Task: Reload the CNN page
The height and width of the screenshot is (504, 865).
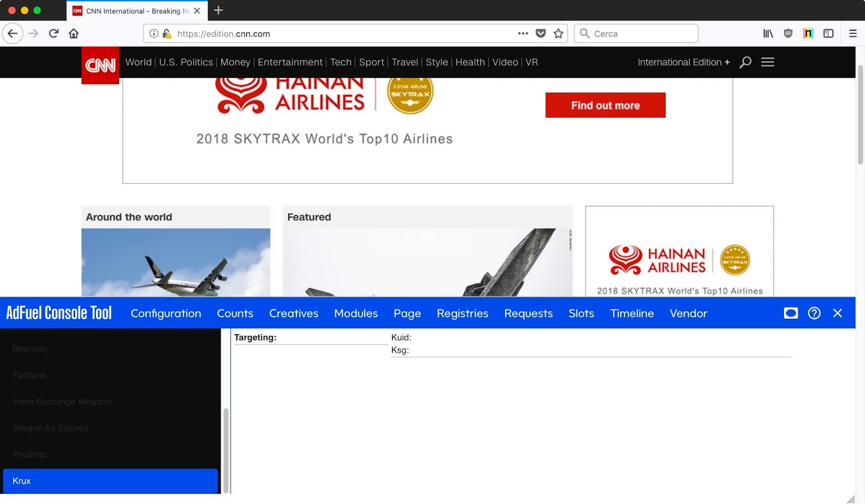Action: pyautogui.click(x=54, y=33)
